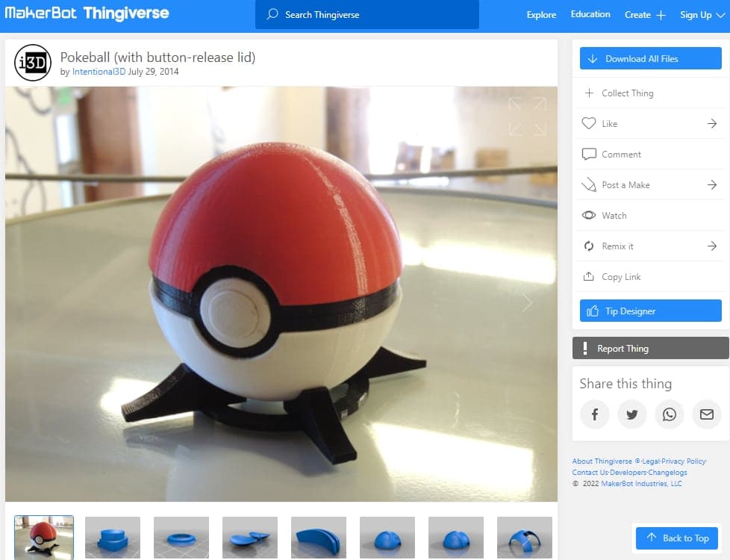
Task: Select the blue button part thumbnail
Action: point(113,537)
